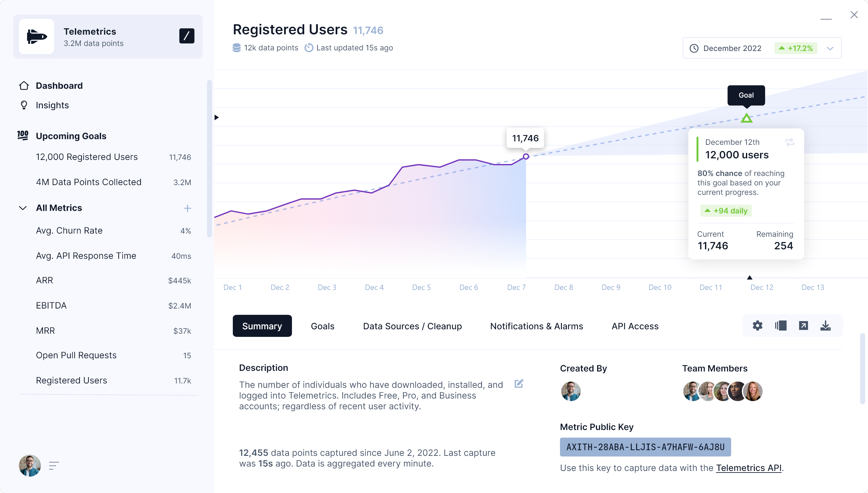Open the December 2022 period dropdown

click(762, 48)
